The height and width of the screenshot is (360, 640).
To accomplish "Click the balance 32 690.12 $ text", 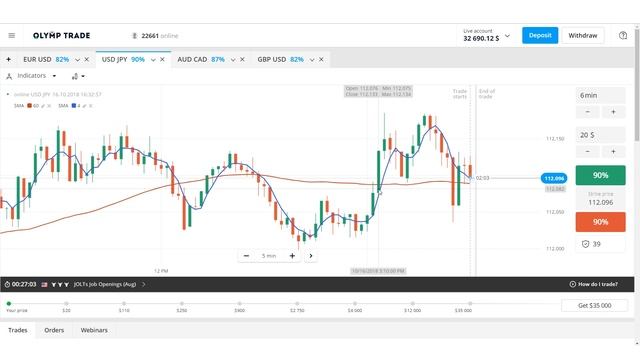I will [481, 38].
